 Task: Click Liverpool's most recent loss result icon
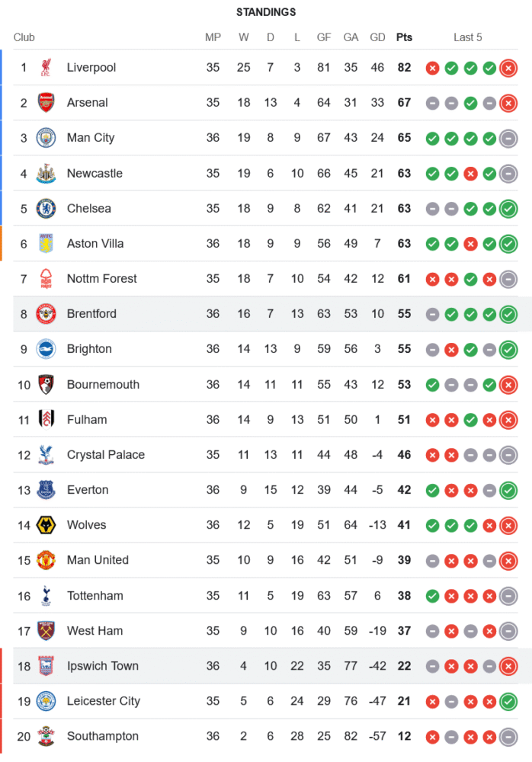coord(508,68)
